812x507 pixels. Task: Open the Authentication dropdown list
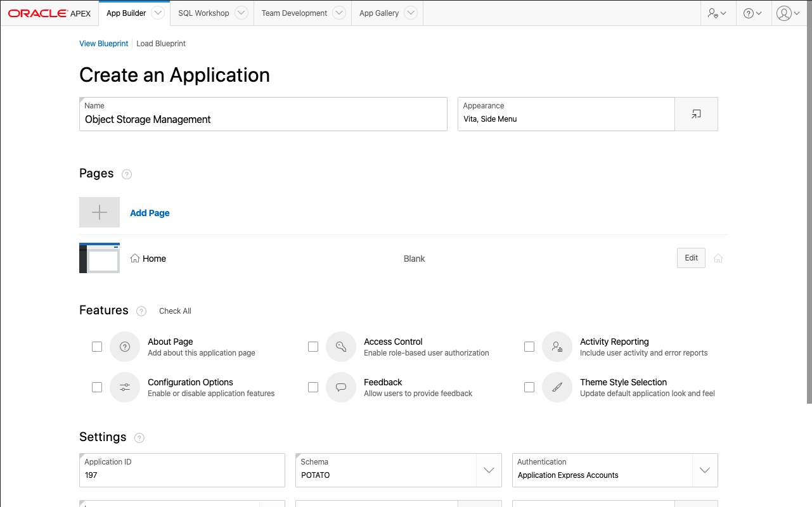tap(705, 470)
